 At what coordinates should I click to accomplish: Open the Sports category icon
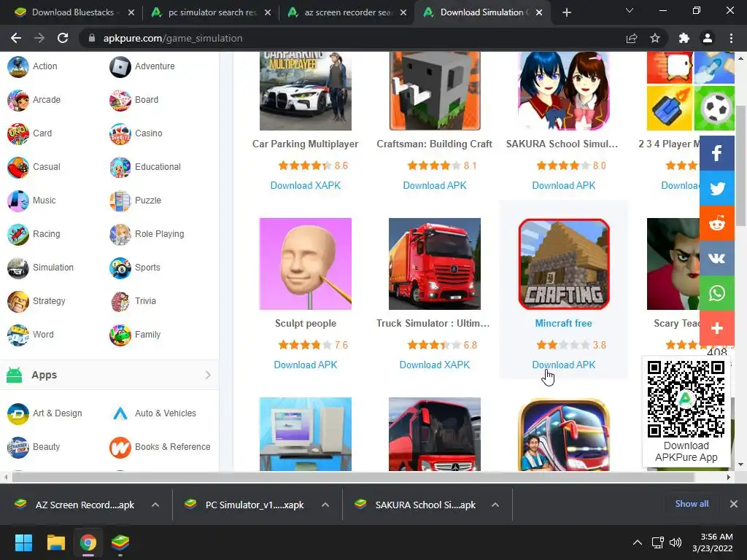pyautogui.click(x=120, y=268)
